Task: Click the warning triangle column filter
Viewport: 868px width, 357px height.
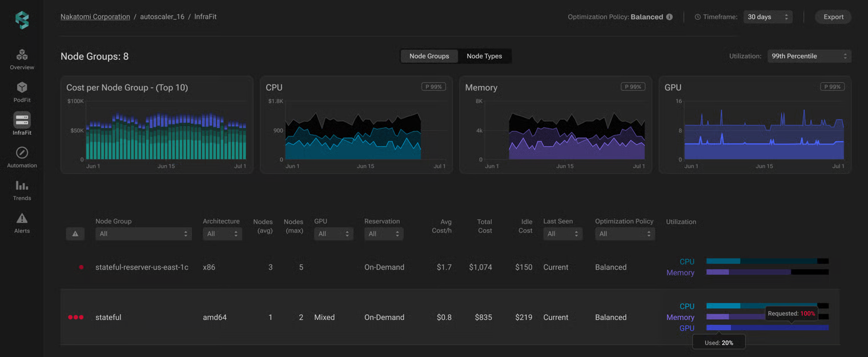Action: pyautogui.click(x=75, y=234)
